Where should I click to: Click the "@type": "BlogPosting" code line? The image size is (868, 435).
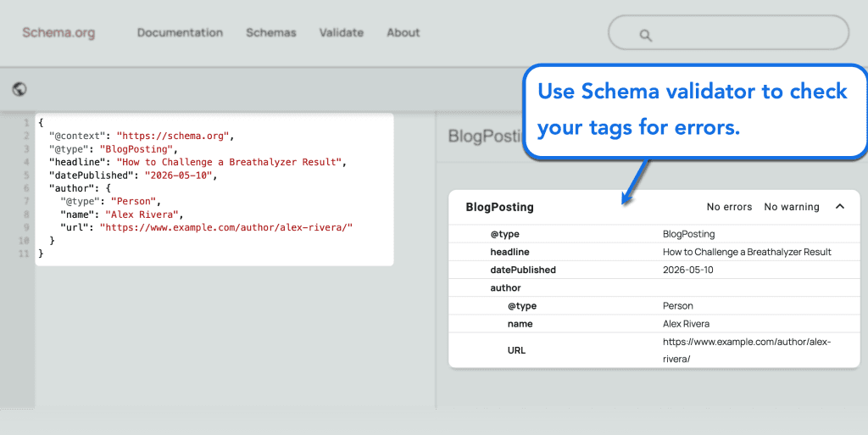114,149
